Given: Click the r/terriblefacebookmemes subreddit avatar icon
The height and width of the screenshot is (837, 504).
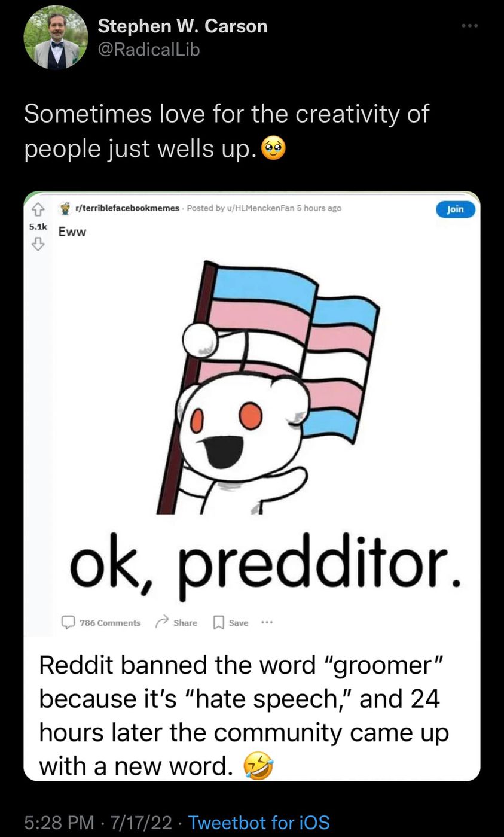Looking at the screenshot, I should (x=65, y=208).
